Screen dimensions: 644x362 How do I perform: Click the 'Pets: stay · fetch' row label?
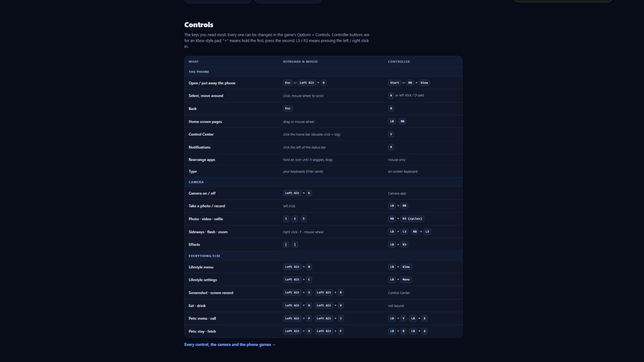[x=202, y=331]
